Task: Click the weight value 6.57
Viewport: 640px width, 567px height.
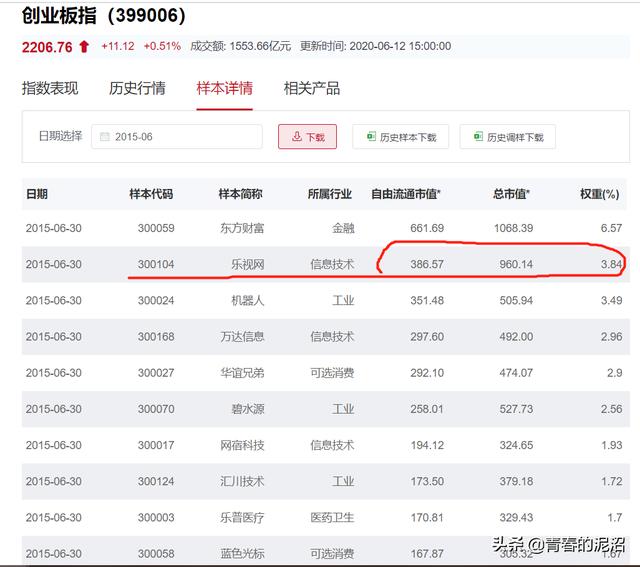Action: [x=611, y=228]
